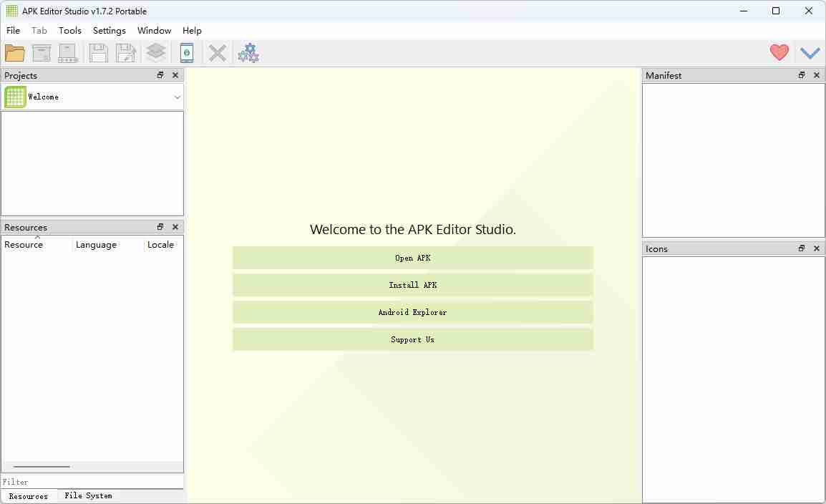Open the Welcome project dropdown
The height and width of the screenshot is (504, 826).
point(177,97)
